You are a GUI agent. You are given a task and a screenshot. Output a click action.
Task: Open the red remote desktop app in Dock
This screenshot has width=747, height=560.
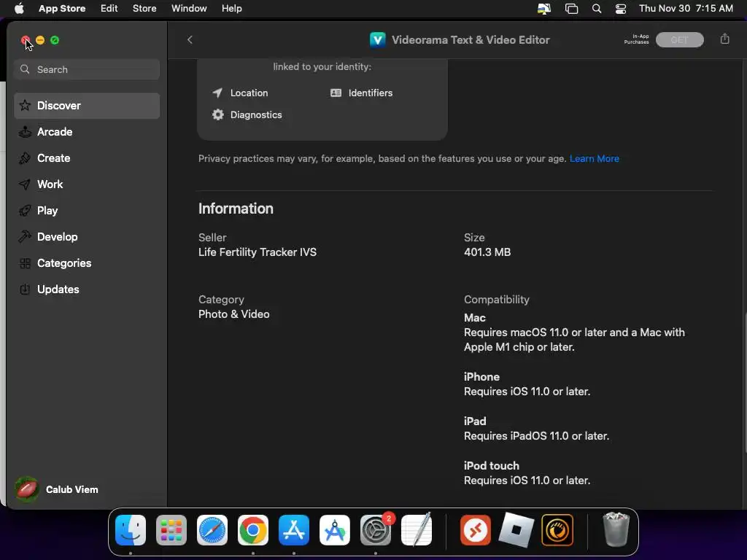coord(476,530)
